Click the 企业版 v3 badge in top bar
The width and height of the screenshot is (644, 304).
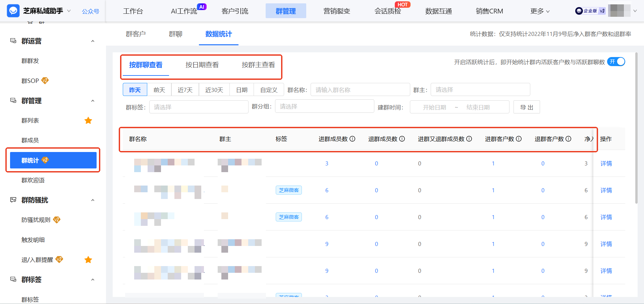(590, 10)
